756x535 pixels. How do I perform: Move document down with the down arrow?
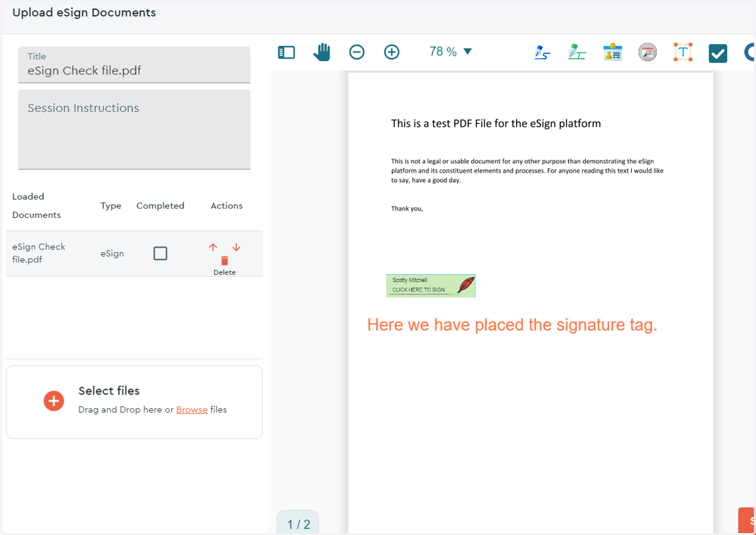[236, 247]
